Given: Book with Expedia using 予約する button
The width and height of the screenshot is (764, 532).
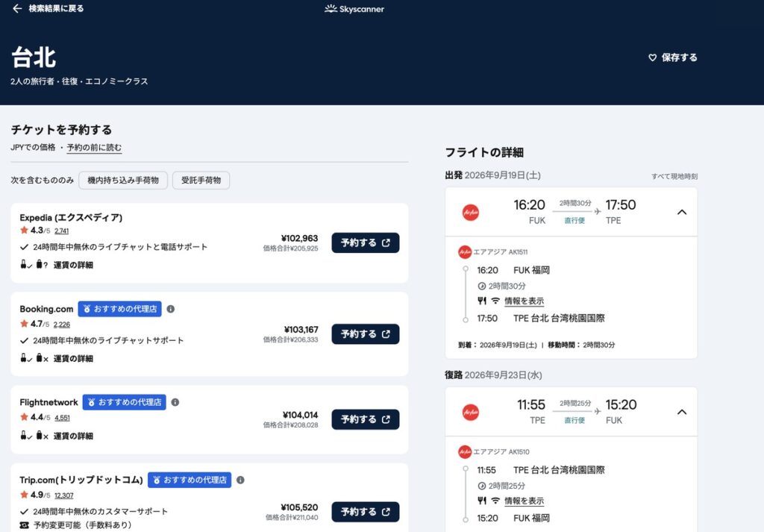Looking at the screenshot, I should pyautogui.click(x=366, y=242).
